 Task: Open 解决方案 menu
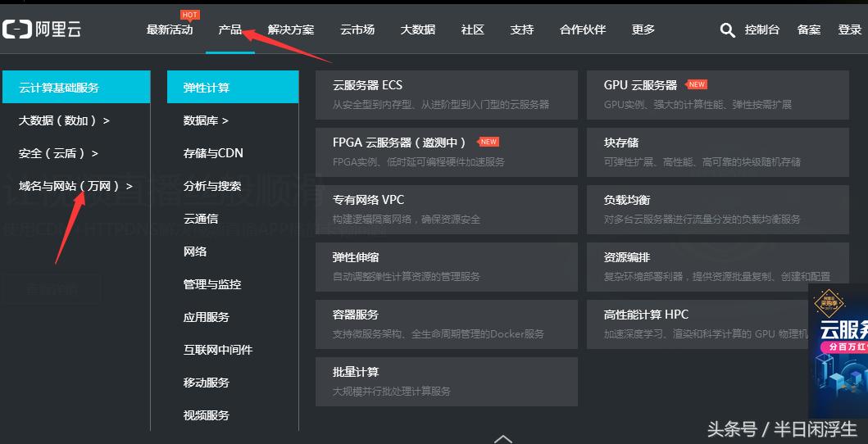click(x=291, y=29)
